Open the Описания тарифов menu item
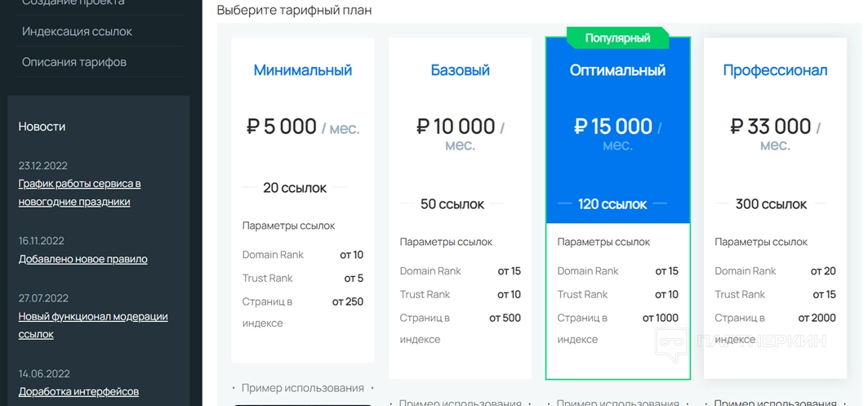This screenshot has height=406, width=868. tap(74, 61)
